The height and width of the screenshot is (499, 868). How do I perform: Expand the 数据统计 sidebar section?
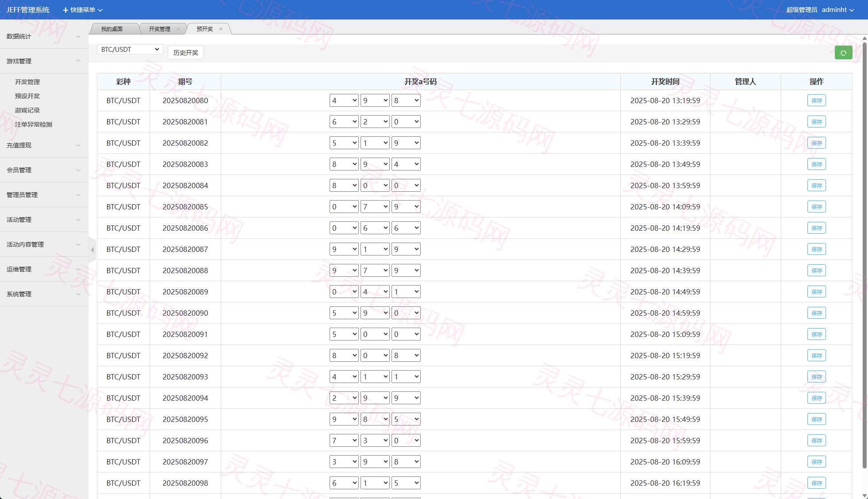[x=44, y=36]
